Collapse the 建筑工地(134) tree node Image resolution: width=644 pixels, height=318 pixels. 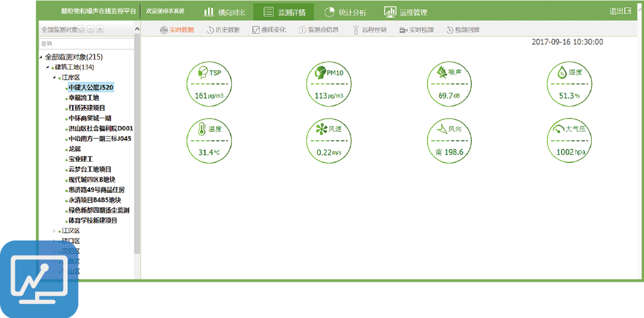[x=48, y=68]
